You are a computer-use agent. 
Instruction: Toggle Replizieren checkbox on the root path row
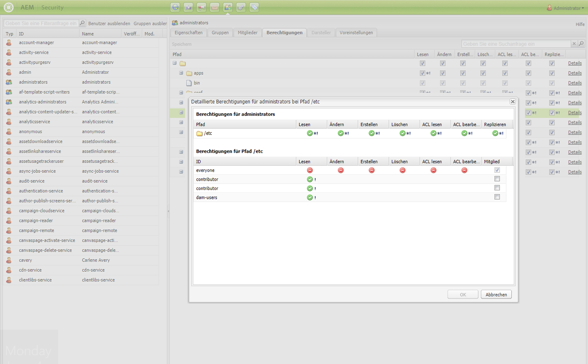pos(552,63)
